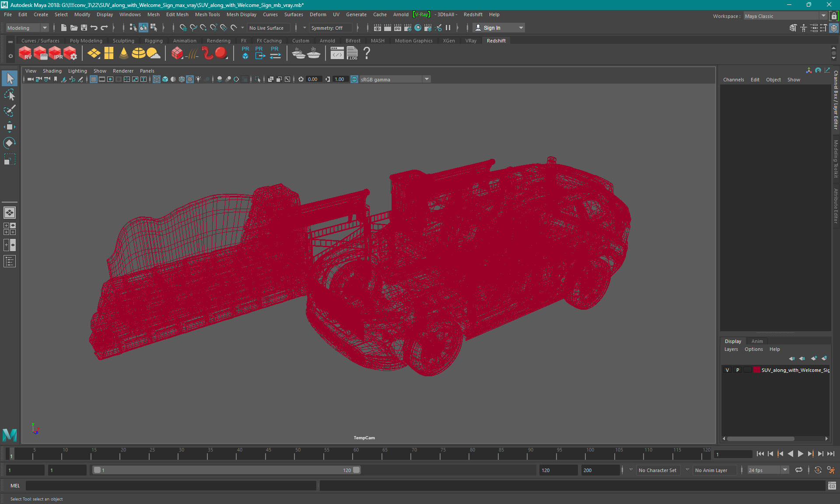Toggle the color management view transform icon
840x504 pixels.
354,79
